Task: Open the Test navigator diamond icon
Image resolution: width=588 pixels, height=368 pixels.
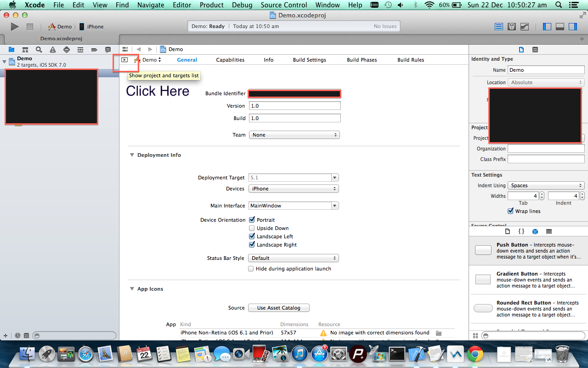Action: click(x=67, y=50)
